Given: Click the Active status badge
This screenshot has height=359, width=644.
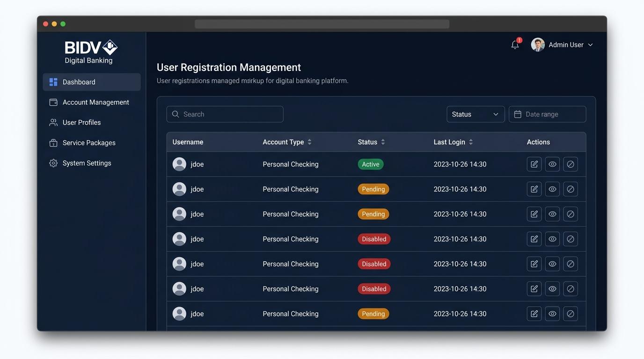Looking at the screenshot, I should pyautogui.click(x=371, y=164).
